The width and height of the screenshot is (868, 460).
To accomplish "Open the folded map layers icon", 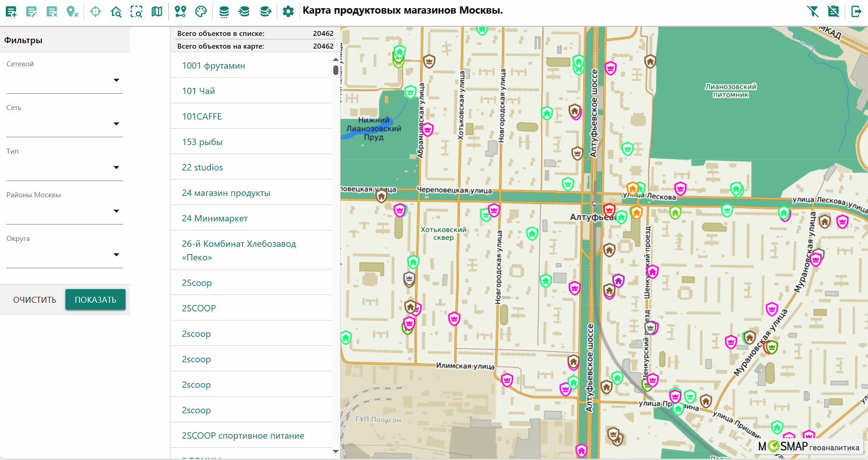I will click(x=157, y=11).
